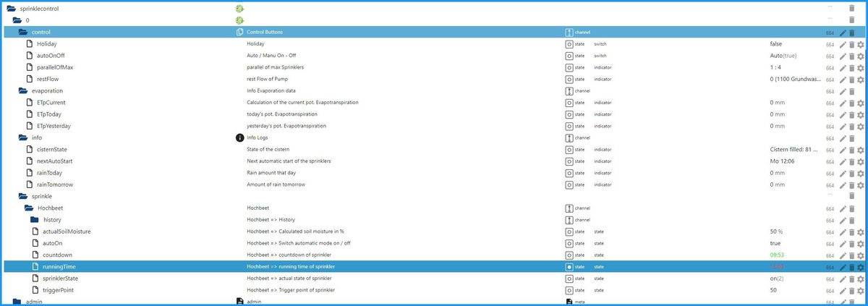This screenshot has height=306, width=868.
Task: Edit the Hochbeet channel object
Action: [x=843, y=208]
